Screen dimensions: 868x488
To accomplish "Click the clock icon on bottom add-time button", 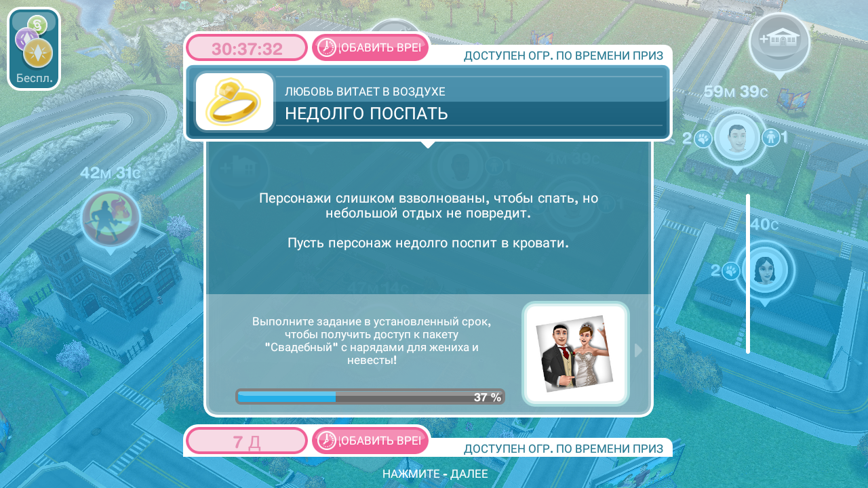I will click(x=327, y=441).
